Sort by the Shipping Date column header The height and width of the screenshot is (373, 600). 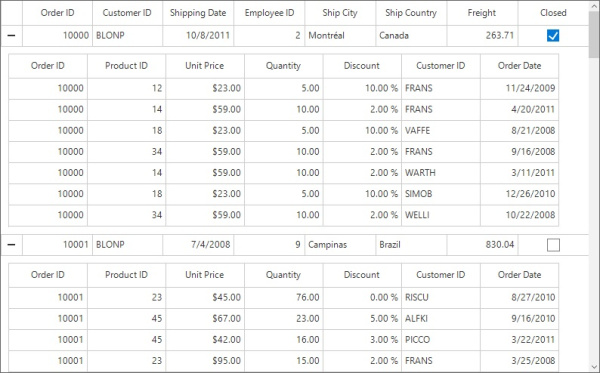pyautogui.click(x=198, y=13)
